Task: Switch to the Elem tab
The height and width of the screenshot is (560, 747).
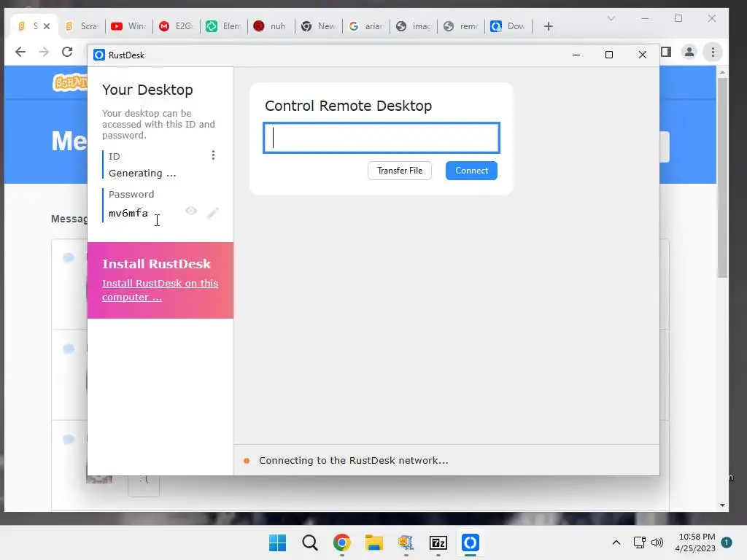Action: 223,26
